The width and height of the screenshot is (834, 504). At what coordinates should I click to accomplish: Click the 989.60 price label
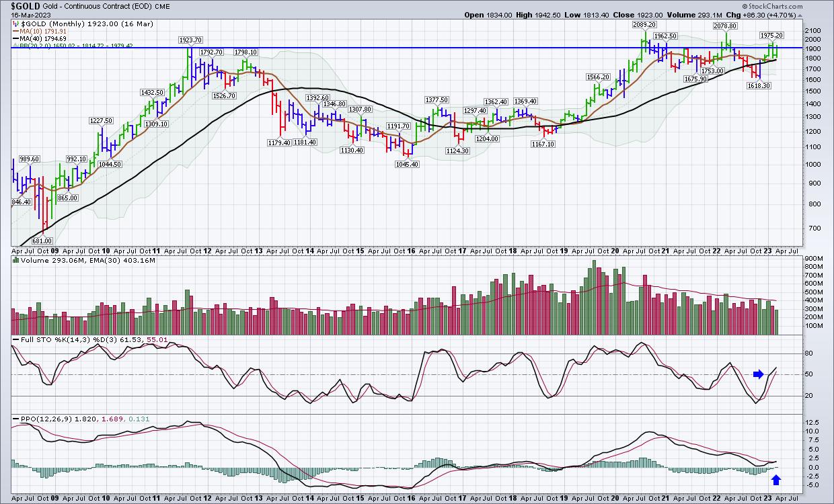[x=29, y=159]
